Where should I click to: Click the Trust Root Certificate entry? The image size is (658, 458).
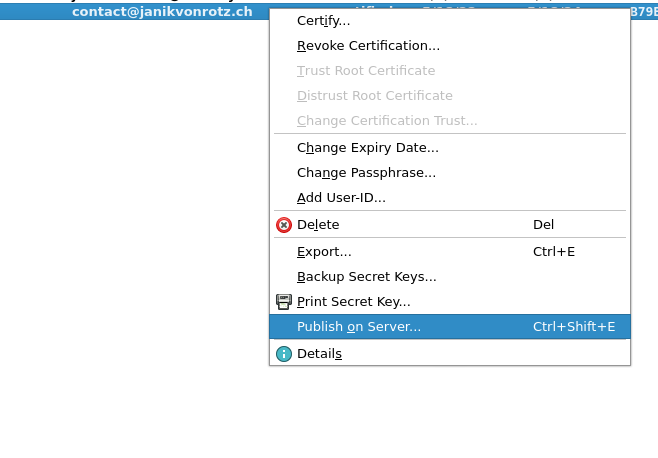click(x=366, y=71)
